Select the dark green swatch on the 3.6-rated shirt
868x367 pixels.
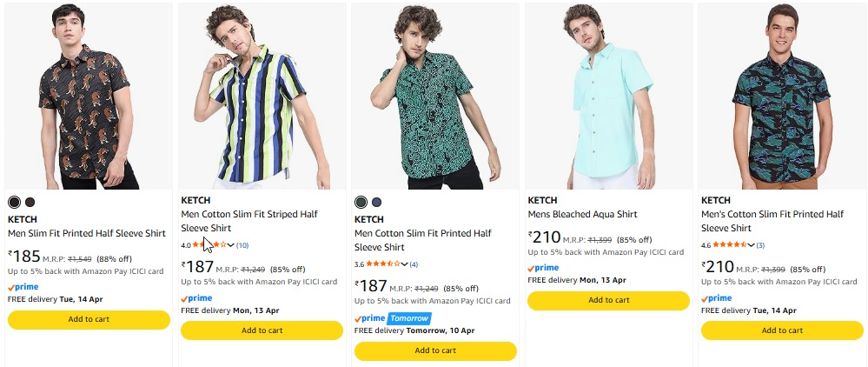point(361,202)
